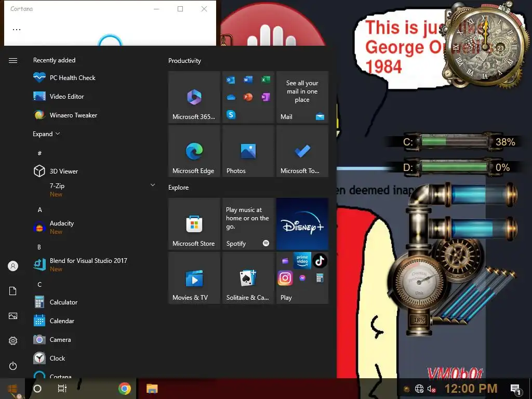Screen dimensions: 532x399
Task: Click the D: drive usage bar gadget
Action: point(454,167)
